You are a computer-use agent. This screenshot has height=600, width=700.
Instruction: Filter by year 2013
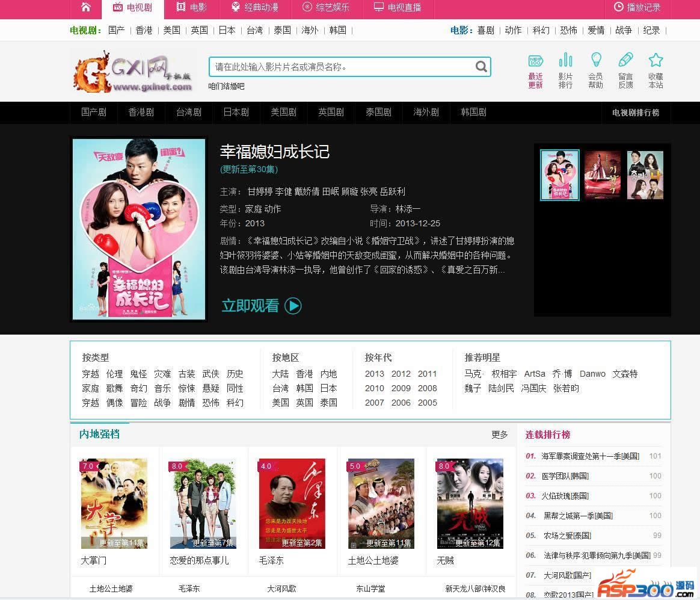click(374, 374)
